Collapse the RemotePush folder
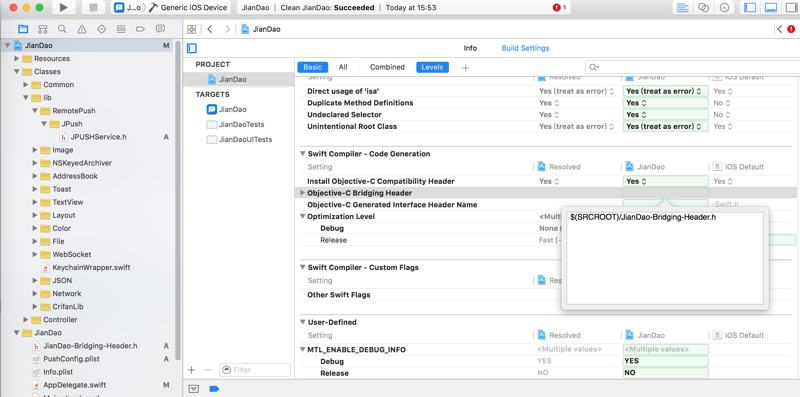This screenshot has width=800, height=397. [x=35, y=111]
